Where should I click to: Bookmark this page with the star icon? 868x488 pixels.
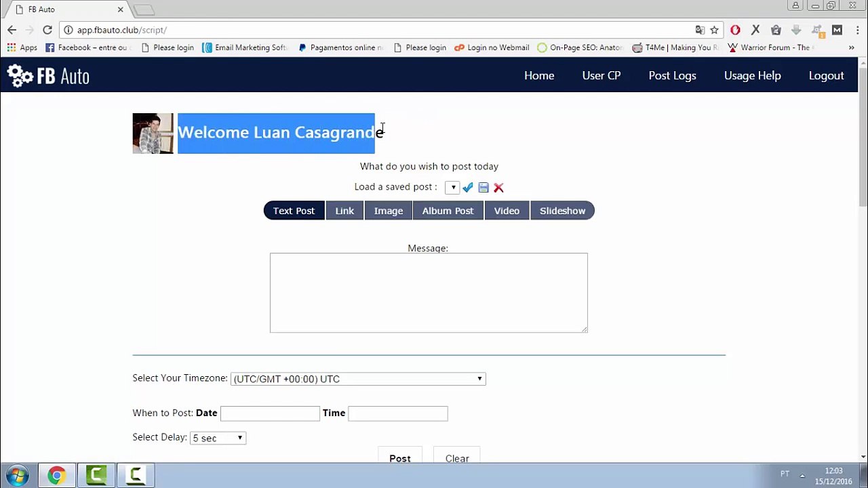point(714,30)
